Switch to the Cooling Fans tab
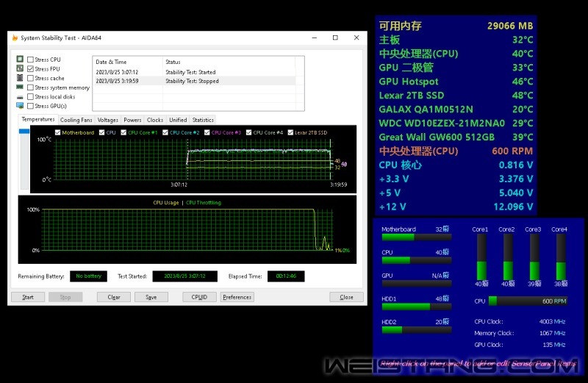Viewport: 588px width, 383px height. (x=76, y=120)
